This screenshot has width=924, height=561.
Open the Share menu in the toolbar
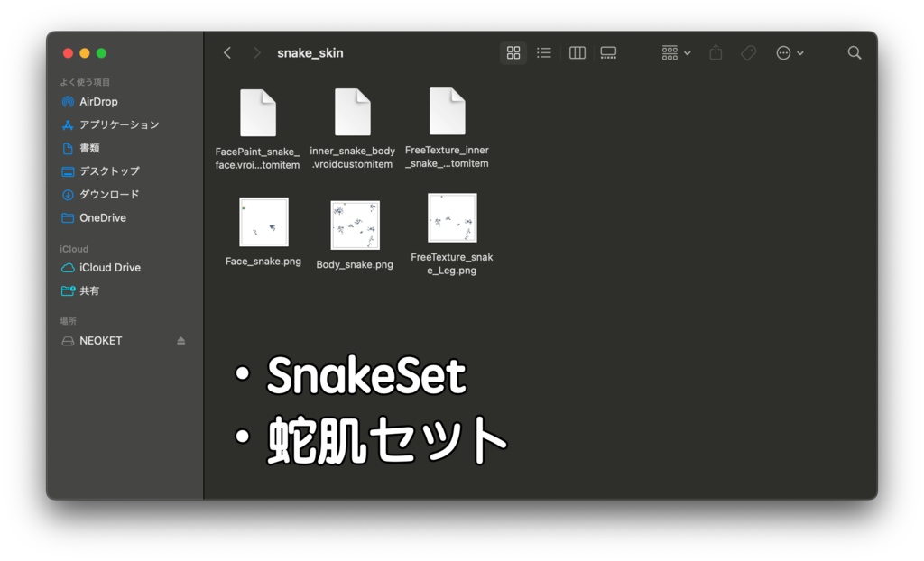[x=716, y=52]
